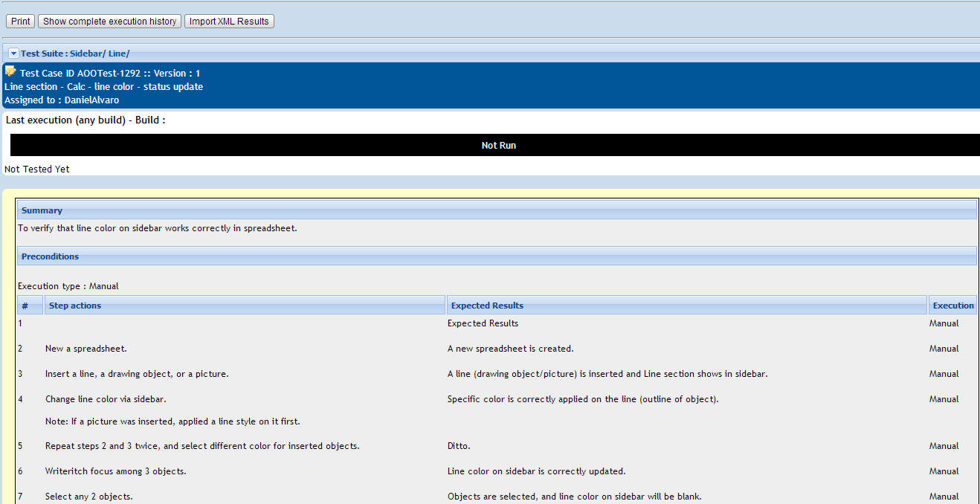
Task: Click 'Execution type : Manual' text
Action: pos(68,286)
